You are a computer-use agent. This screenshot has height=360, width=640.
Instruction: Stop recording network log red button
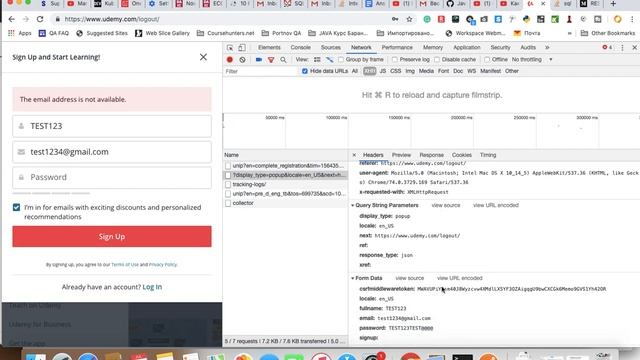[x=230, y=60]
